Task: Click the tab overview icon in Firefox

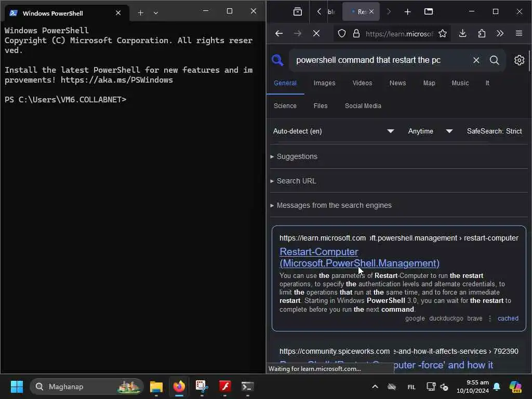Action: 429,11
